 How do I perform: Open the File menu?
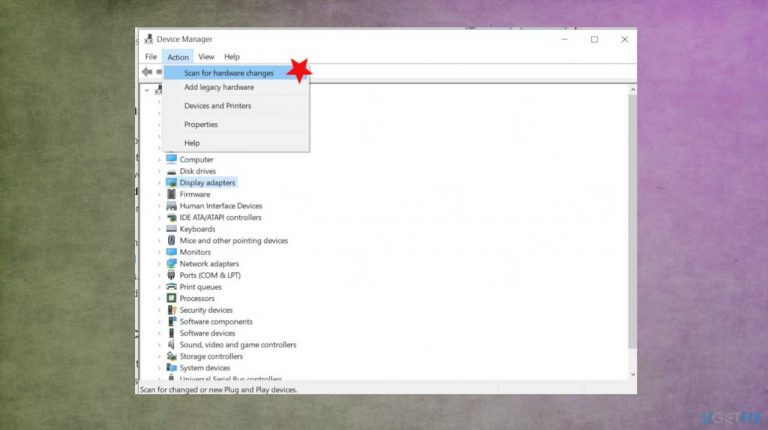(x=151, y=57)
